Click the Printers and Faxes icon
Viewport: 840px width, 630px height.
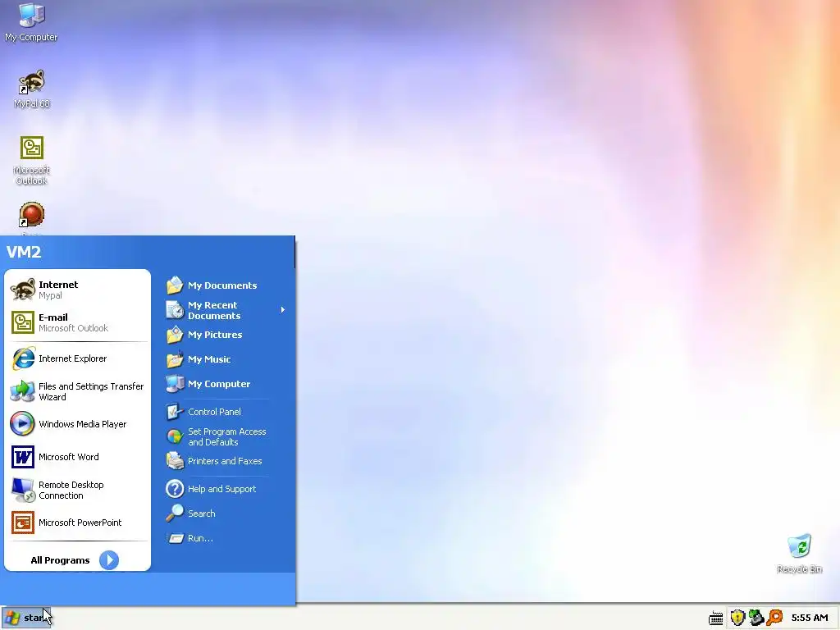175,461
